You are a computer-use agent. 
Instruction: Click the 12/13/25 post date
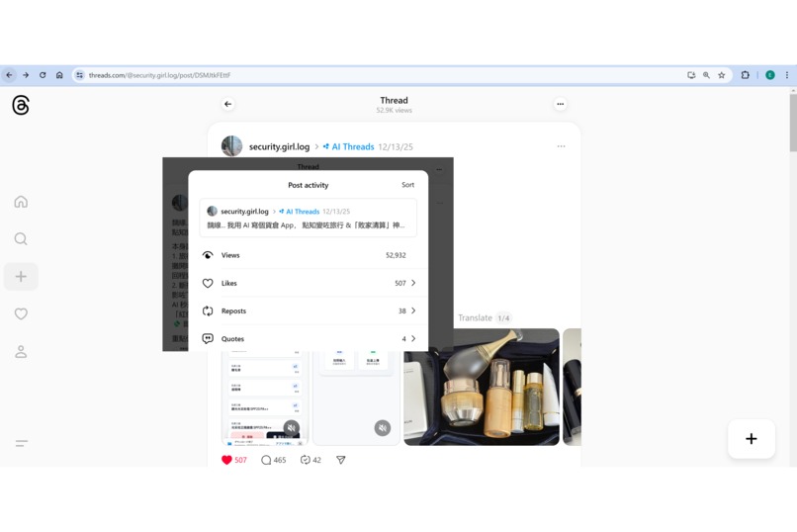pos(395,147)
